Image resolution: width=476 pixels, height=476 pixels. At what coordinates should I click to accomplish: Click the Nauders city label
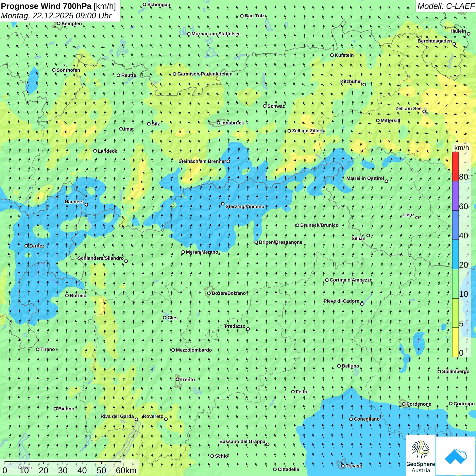(74, 202)
